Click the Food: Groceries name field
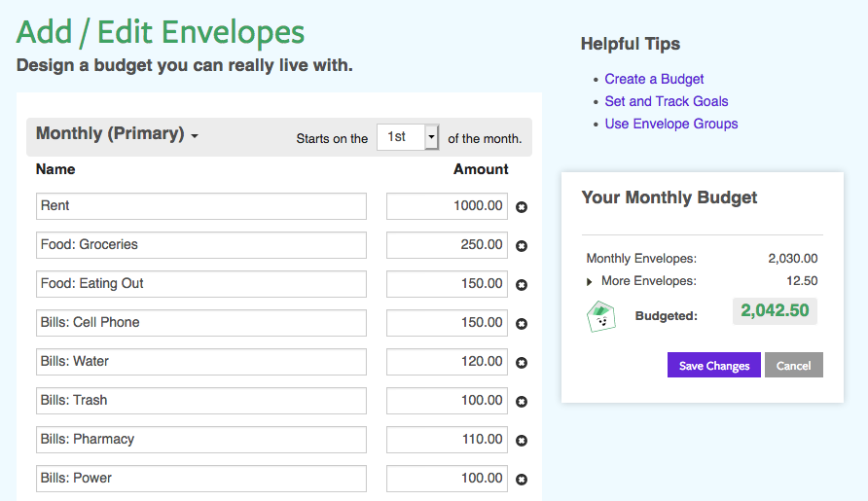Screen dimensions: 868x501 tap(201, 245)
